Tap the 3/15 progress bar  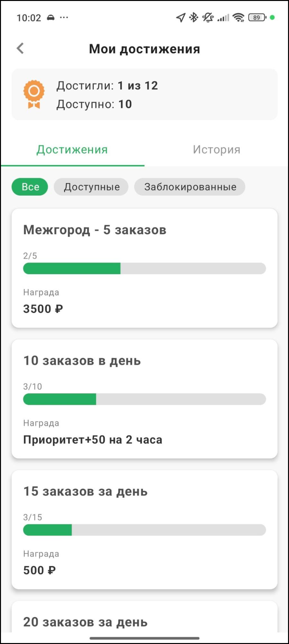point(144,530)
